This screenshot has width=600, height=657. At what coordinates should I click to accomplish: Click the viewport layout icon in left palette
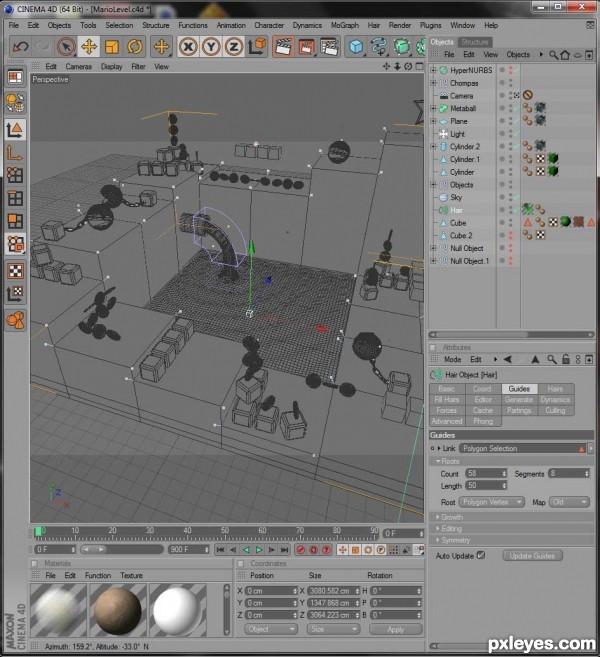point(16,78)
